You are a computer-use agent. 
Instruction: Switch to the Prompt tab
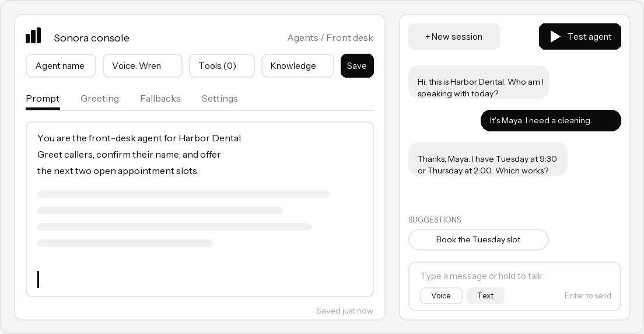43,99
